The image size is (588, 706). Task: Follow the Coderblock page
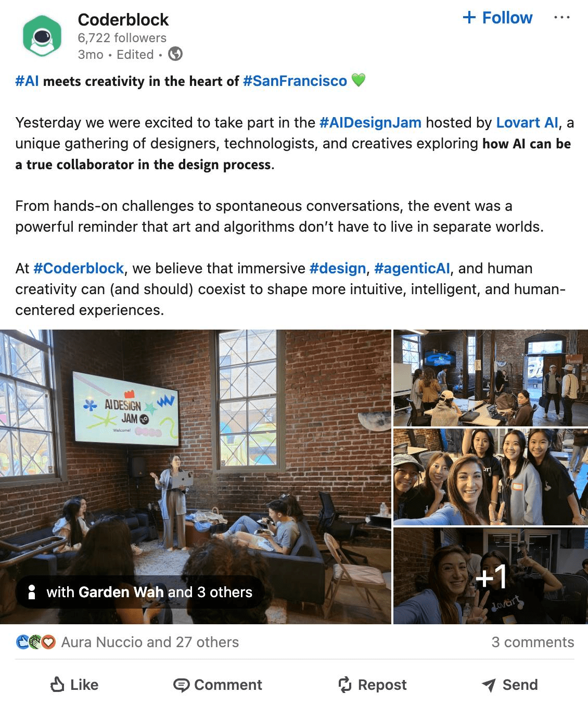point(497,18)
